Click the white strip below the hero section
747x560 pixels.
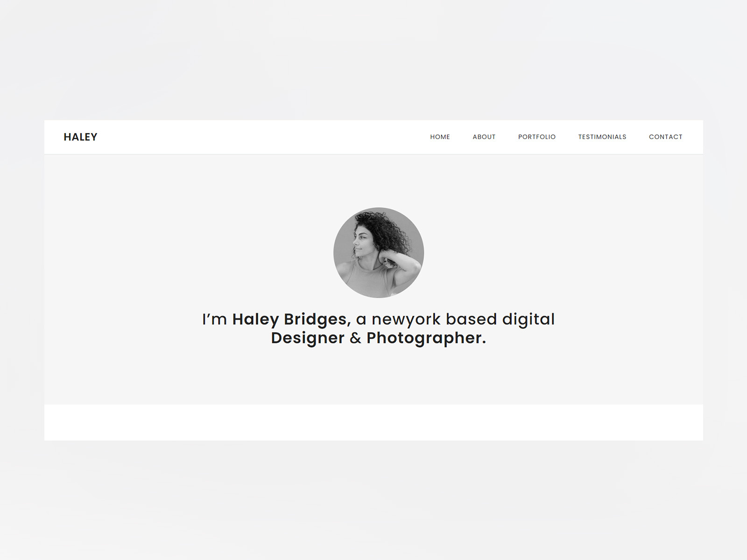(373, 422)
